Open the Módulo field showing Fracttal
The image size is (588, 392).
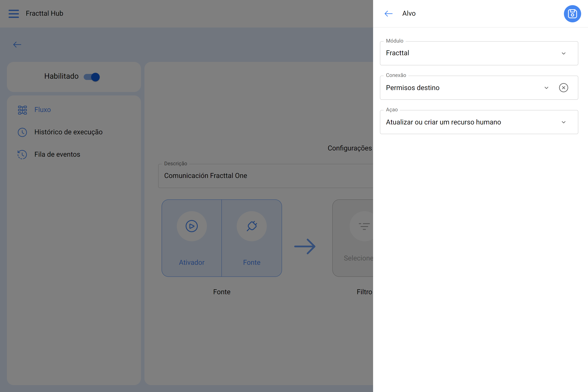479,53
